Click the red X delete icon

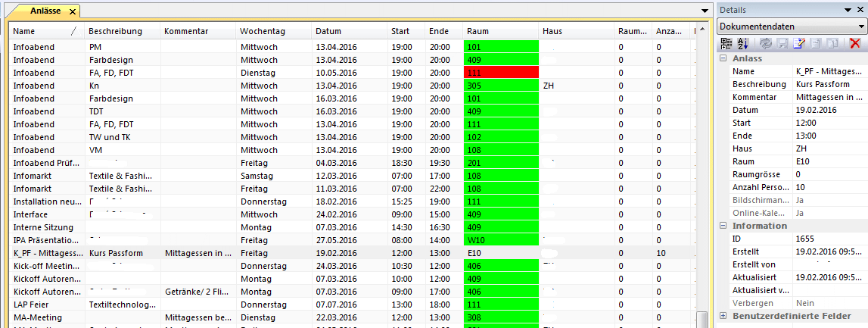click(x=854, y=44)
